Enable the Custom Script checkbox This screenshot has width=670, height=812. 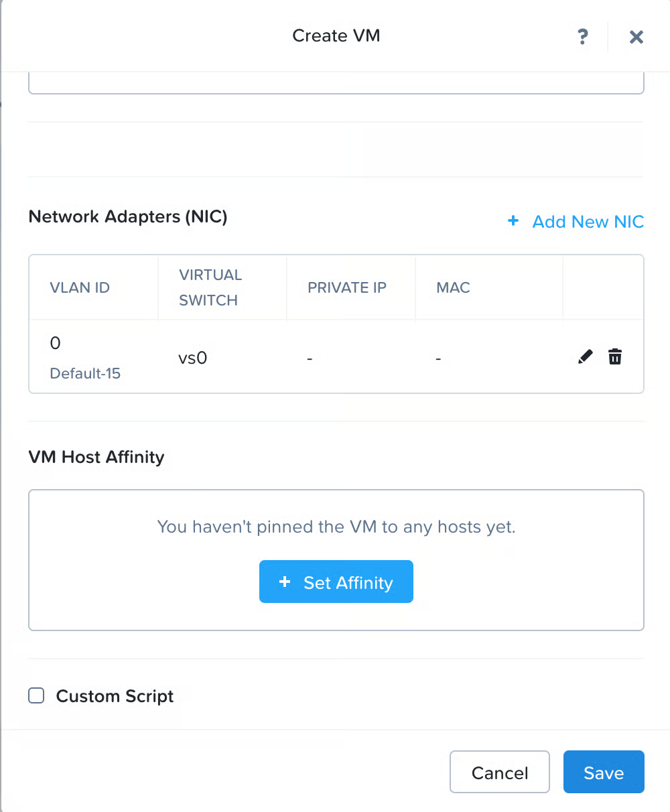pyautogui.click(x=36, y=695)
